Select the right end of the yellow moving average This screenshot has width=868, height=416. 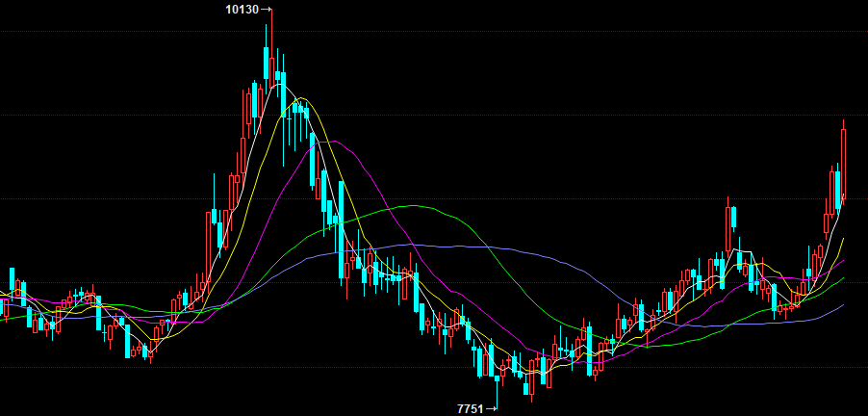843,238
